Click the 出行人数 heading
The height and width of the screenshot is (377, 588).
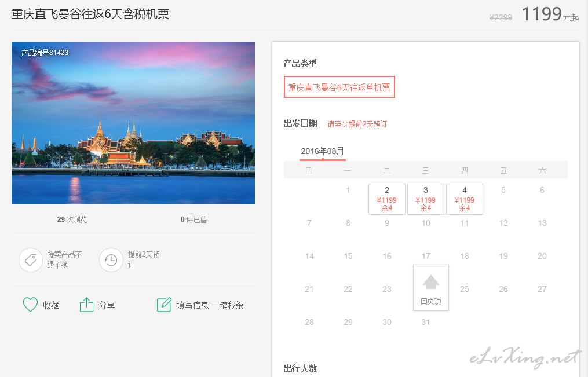(301, 368)
